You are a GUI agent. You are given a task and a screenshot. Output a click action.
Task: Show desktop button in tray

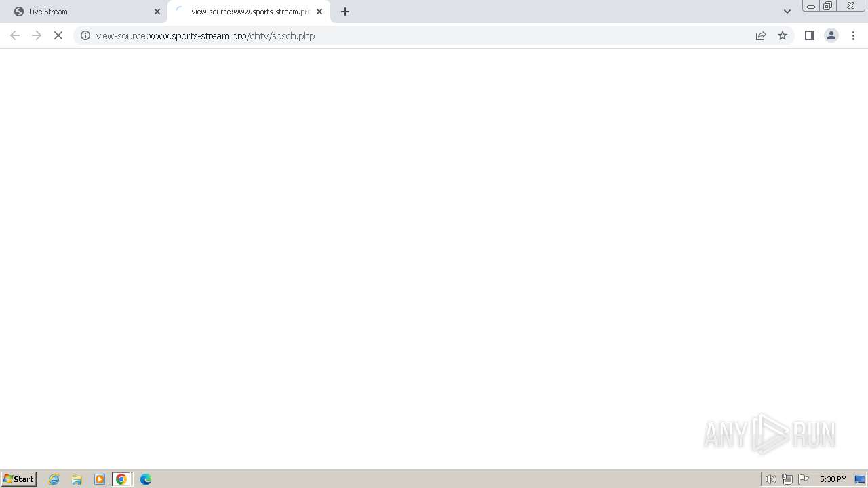860,479
